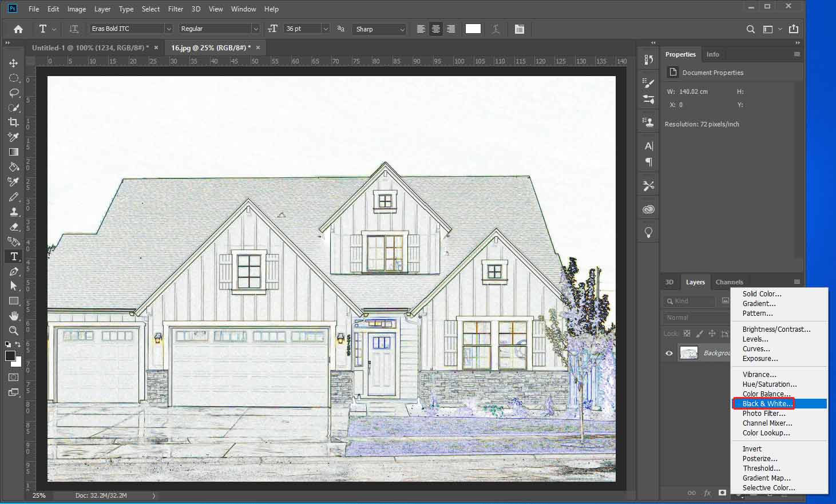Screen dimensions: 836x504
Task: Select the Hand tool
Action: pyautogui.click(x=14, y=316)
